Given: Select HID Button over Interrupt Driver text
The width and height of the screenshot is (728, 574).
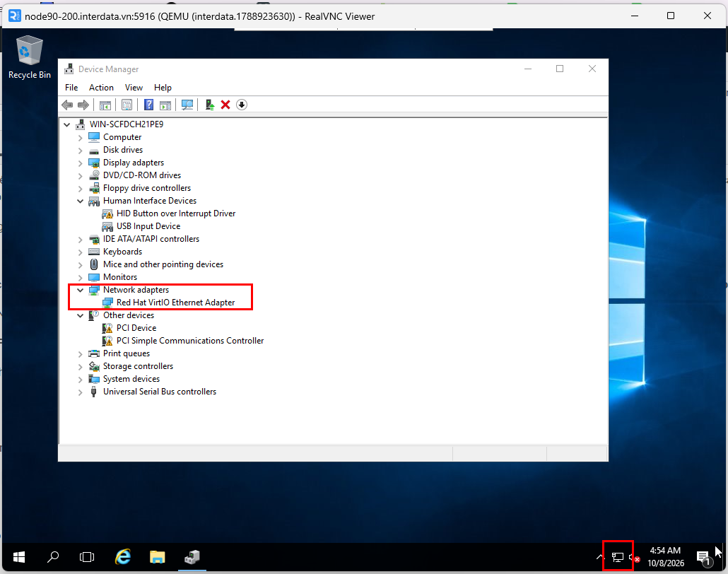Looking at the screenshot, I should click(x=176, y=213).
